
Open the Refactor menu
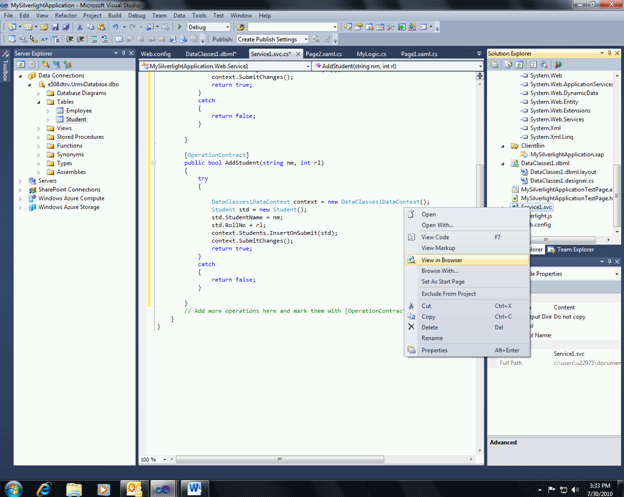point(65,16)
